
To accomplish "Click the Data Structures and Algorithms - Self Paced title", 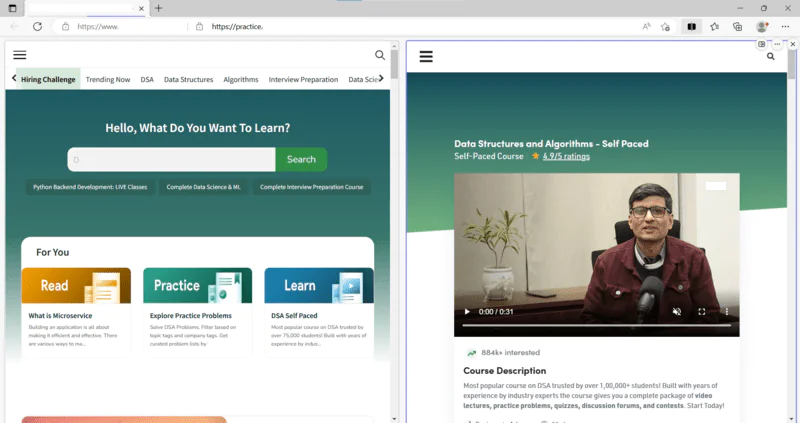I will [551, 144].
